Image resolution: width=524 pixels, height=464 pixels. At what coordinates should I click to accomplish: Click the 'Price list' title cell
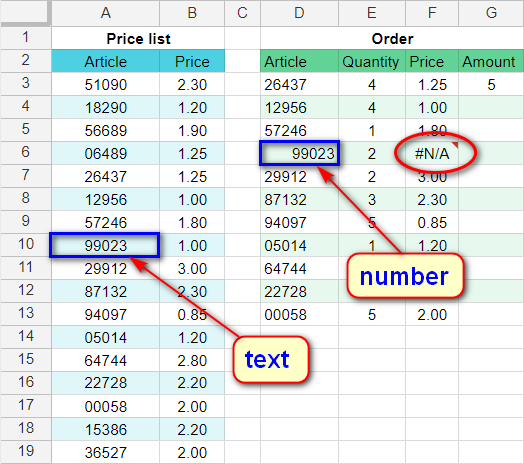pyautogui.click(x=138, y=38)
